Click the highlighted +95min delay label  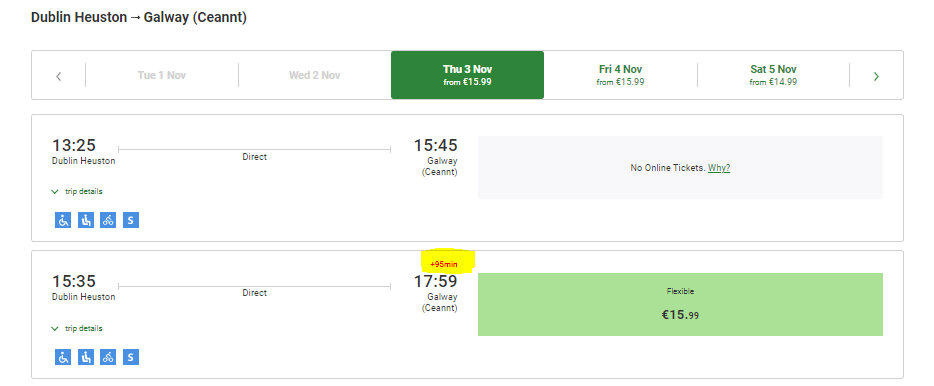click(444, 264)
